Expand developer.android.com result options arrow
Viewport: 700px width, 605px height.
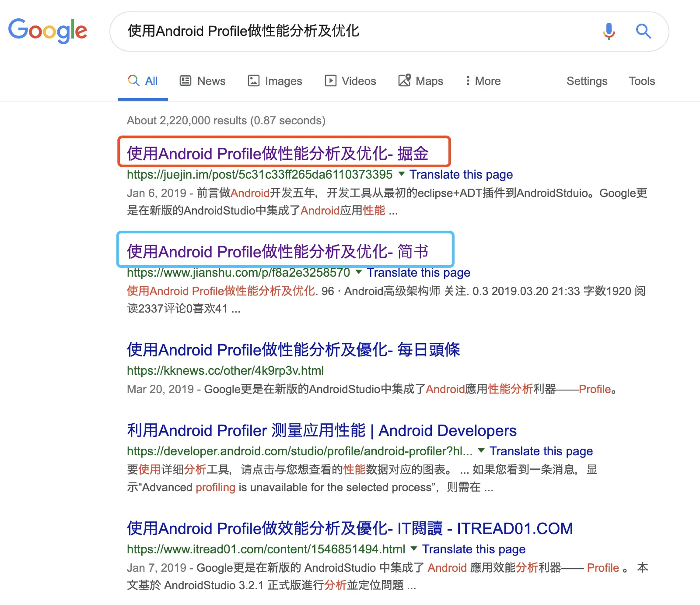pos(481,450)
